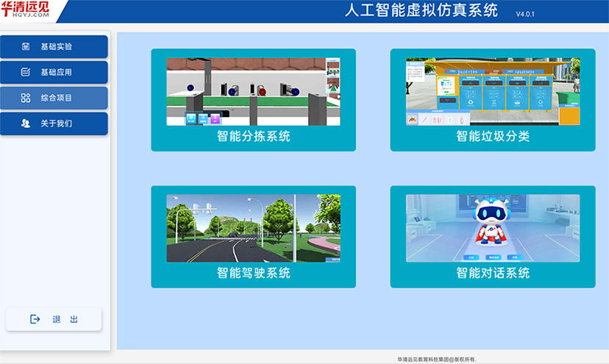Viewport: 609px width, 364px height.
Task: Open the conveyor belt sorting preview image
Action: click(253, 91)
